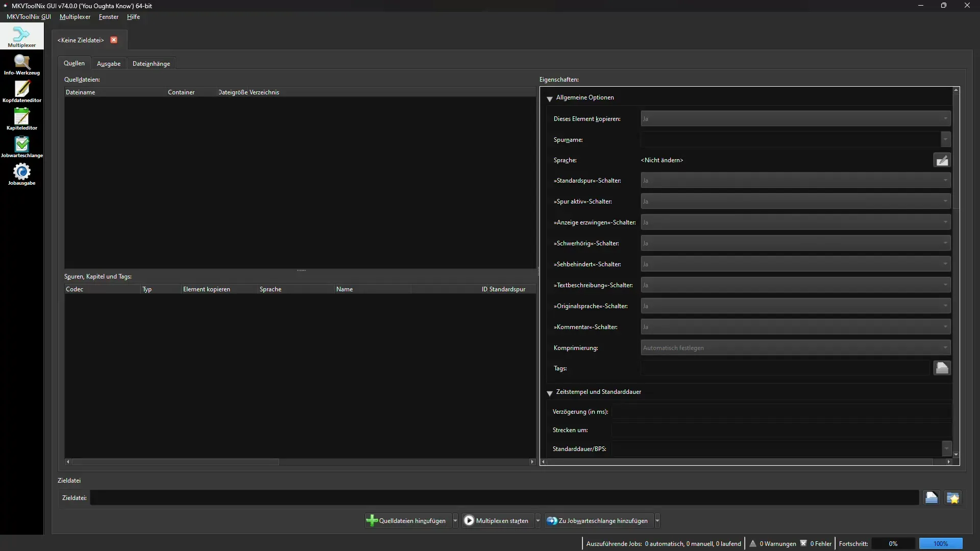Collapse the Allgemeine Optionen section
The image size is (980, 551).
[550, 98]
